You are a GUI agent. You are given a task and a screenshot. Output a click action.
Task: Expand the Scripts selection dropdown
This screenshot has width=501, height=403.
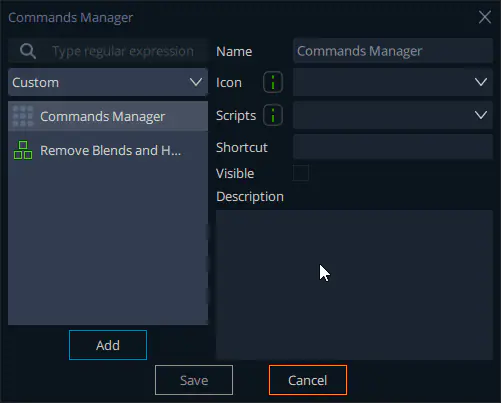[x=393, y=115]
